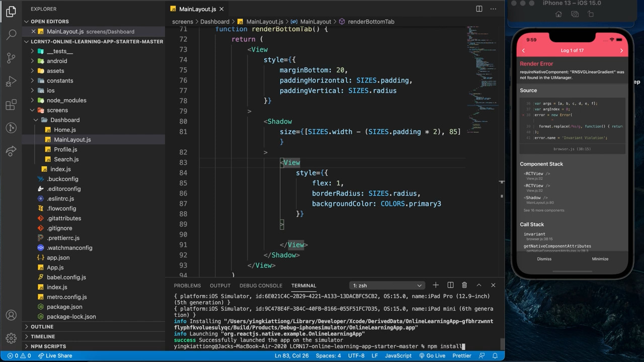Switch to the Debug Console tab
This screenshot has width=644, height=362.
point(261,286)
